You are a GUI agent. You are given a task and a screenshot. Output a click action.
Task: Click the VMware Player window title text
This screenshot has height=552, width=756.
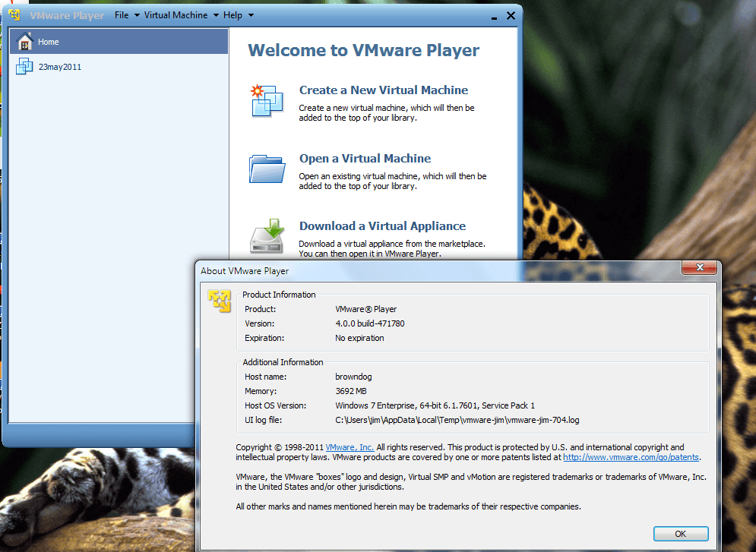point(67,15)
